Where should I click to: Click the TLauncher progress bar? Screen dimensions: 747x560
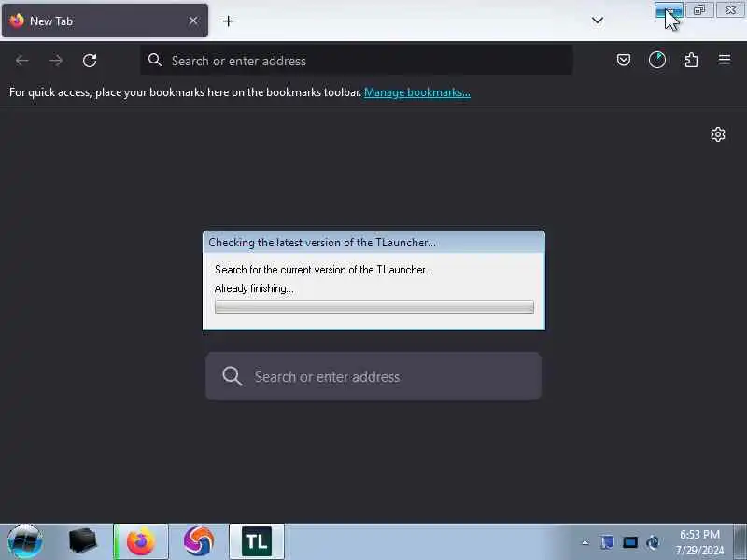pos(374,307)
